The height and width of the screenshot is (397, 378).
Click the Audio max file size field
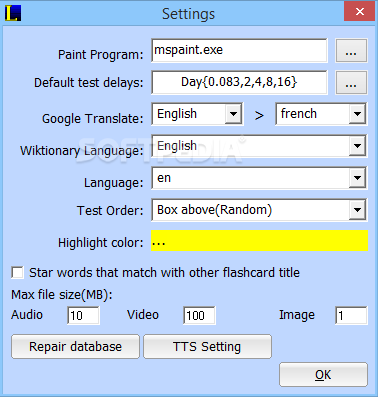(x=83, y=315)
